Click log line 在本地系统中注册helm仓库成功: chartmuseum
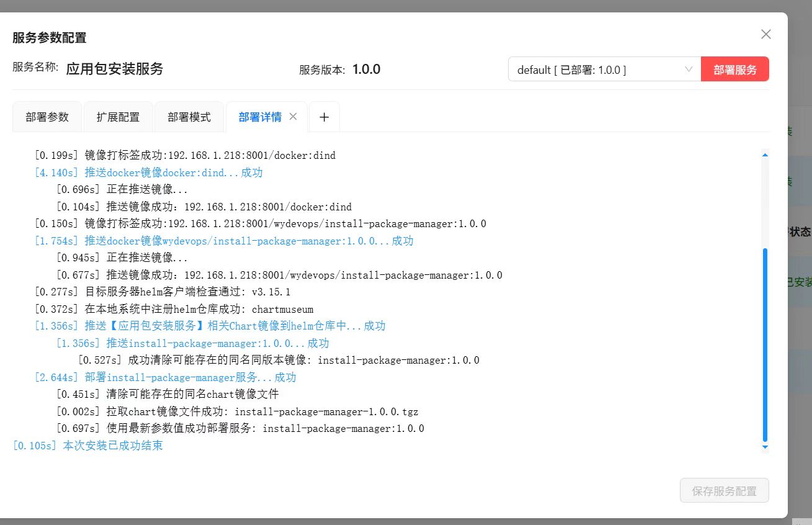Image resolution: width=812 pixels, height=525 pixels. pyautogui.click(x=174, y=309)
